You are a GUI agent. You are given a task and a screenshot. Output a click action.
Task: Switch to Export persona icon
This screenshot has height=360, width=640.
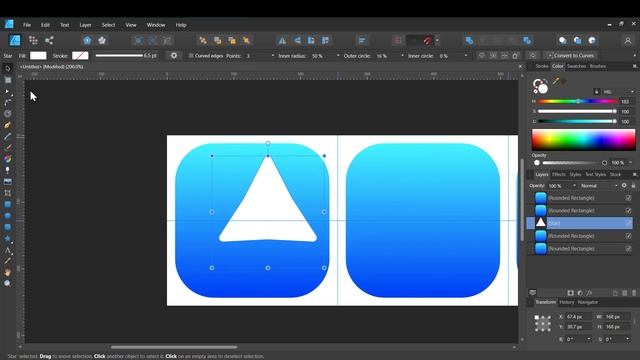coord(49,40)
